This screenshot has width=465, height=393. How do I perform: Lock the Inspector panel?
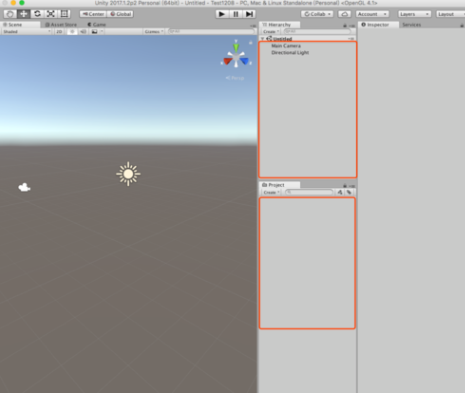pyautogui.click(x=462, y=25)
